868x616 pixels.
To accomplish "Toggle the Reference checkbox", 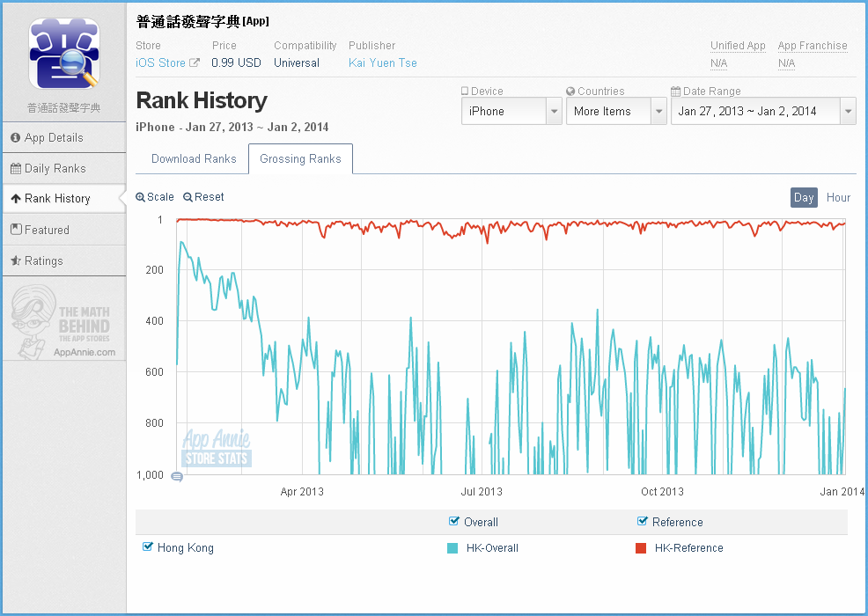I will tap(643, 521).
